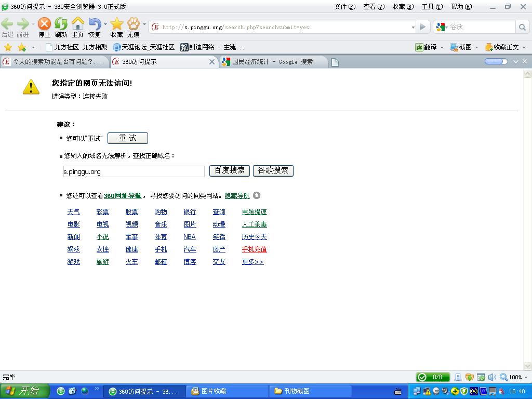
Task: Open the 查看(V) menu
Action: click(374, 7)
